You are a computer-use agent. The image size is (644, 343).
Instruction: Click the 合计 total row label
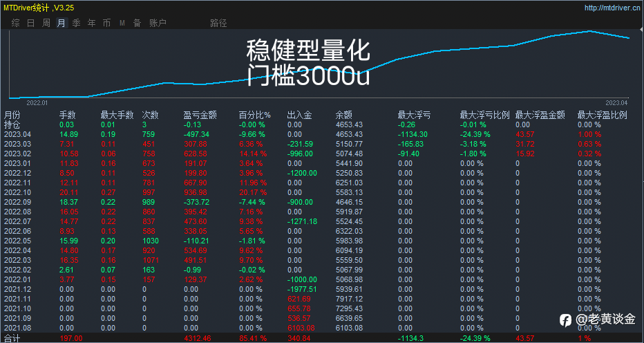[x=12, y=338]
